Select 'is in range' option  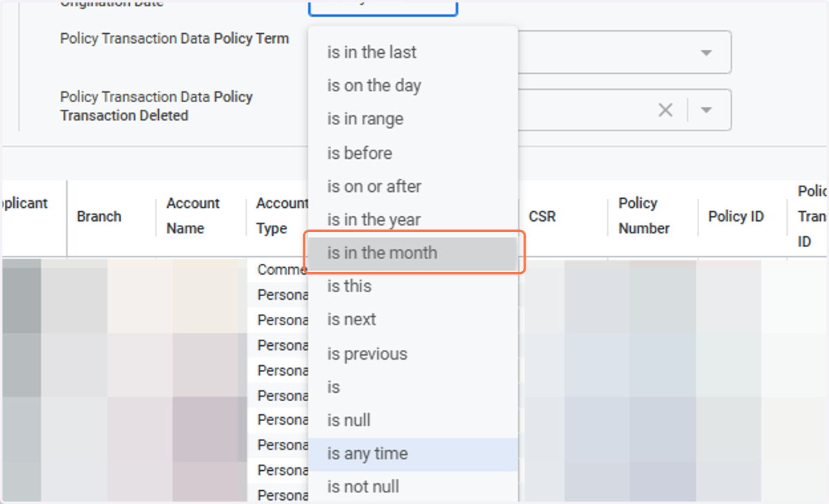point(412,119)
